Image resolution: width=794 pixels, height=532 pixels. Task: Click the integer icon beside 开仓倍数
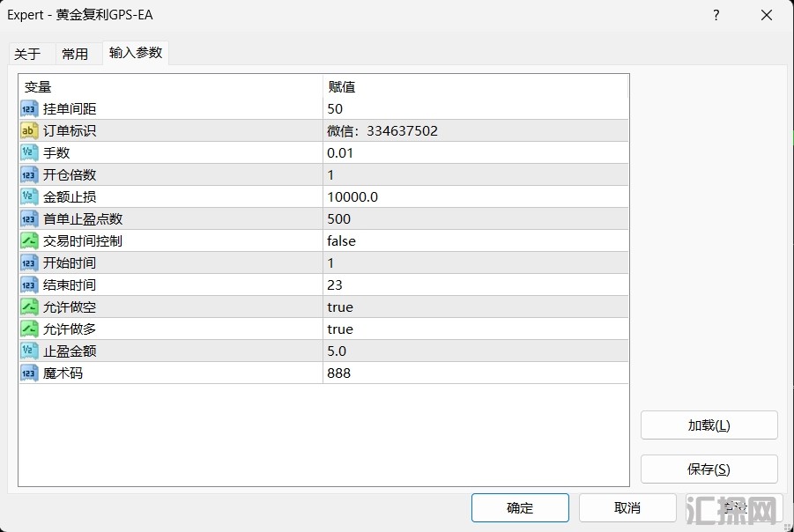(x=29, y=174)
